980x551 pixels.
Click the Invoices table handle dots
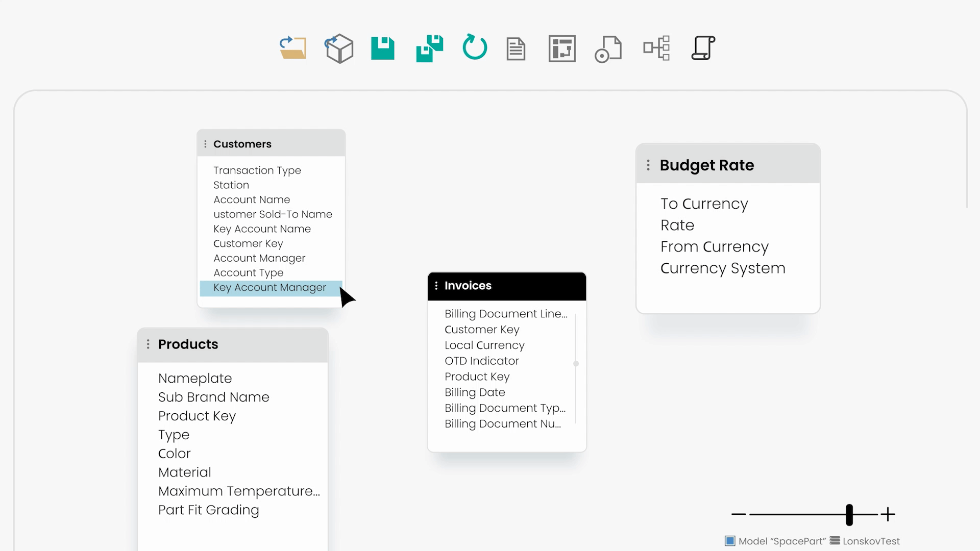coord(436,286)
